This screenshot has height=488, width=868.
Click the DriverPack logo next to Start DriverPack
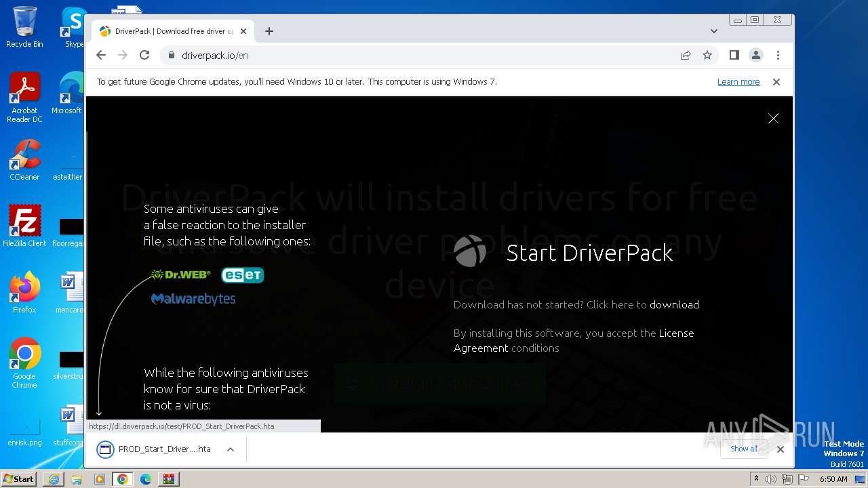(x=470, y=252)
